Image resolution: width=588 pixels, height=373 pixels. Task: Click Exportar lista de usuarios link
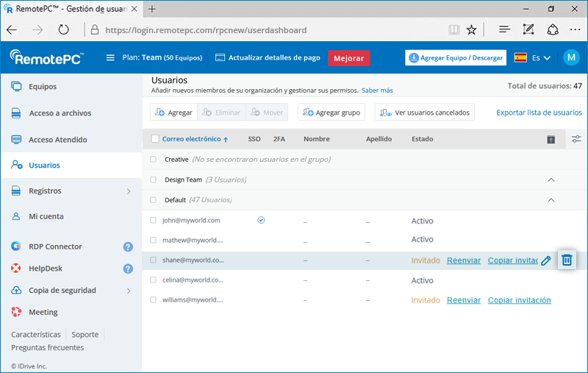point(539,113)
